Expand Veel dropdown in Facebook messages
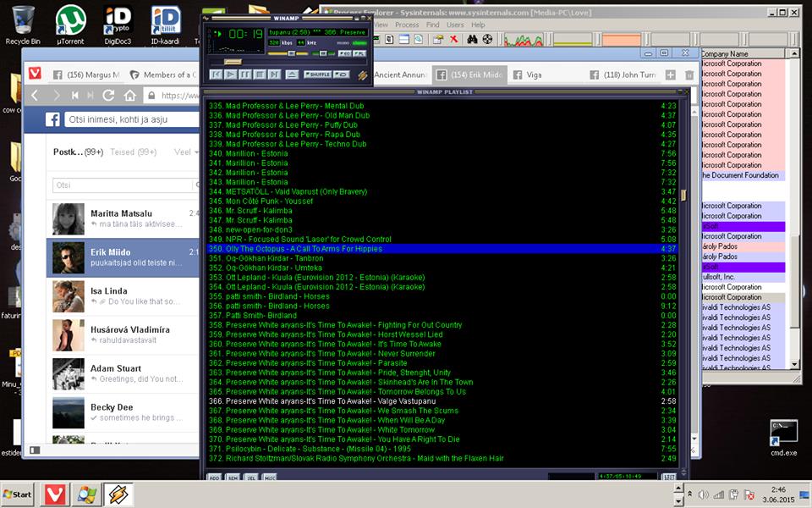 pos(186,152)
